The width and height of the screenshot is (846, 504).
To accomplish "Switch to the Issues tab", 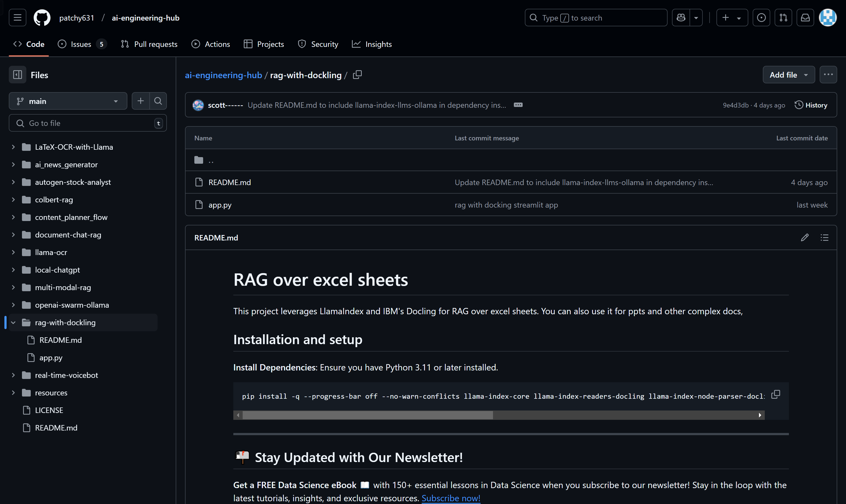I will (81, 44).
